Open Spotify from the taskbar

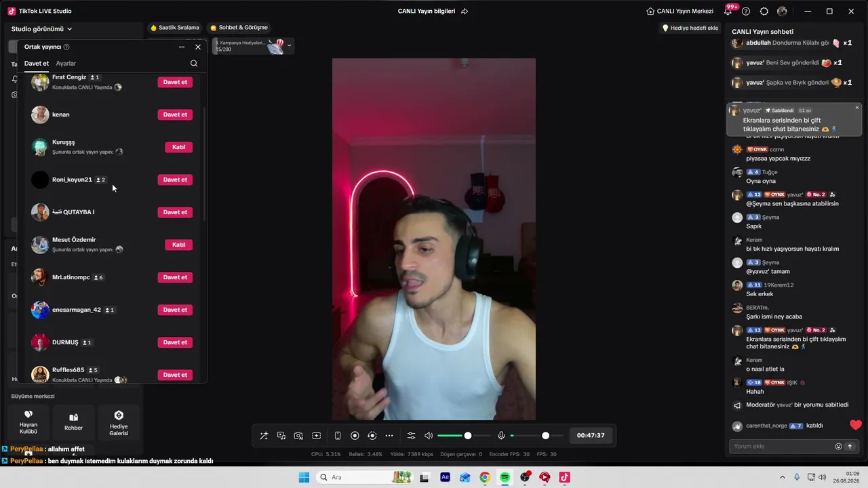coord(505,477)
